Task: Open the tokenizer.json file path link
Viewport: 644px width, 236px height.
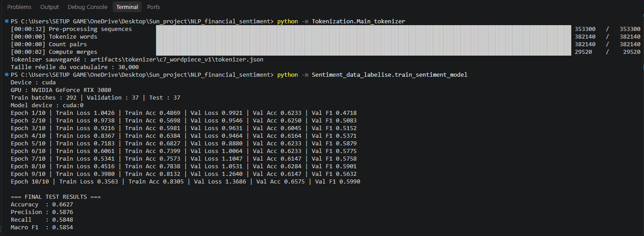Action: tap(177, 59)
